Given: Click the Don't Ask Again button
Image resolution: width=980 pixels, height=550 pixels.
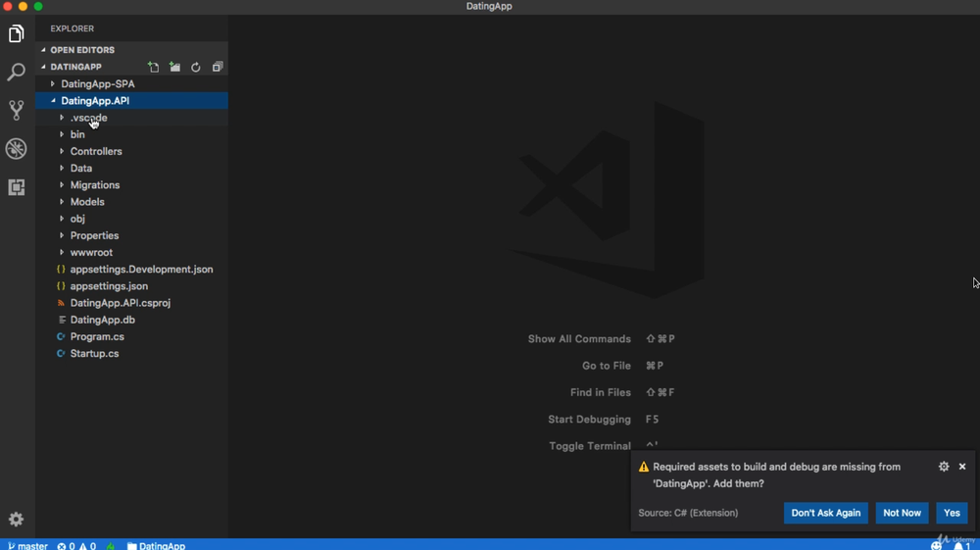Looking at the screenshot, I should click(x=825, y=513).
